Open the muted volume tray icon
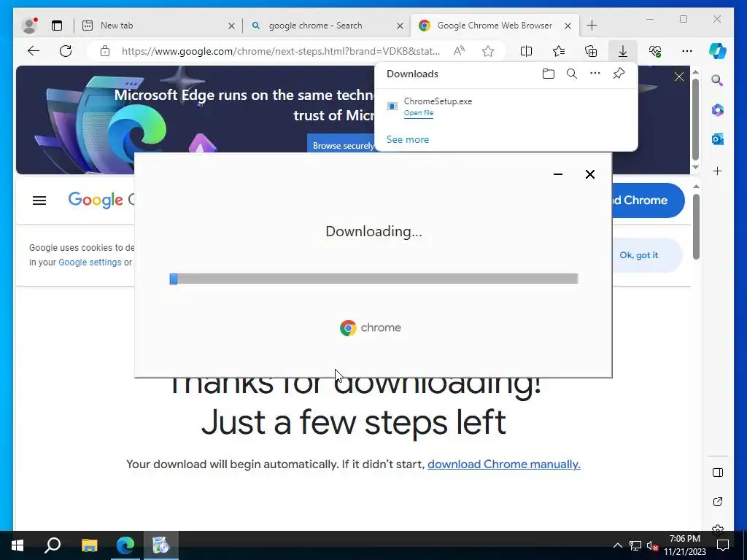The image size is (747, 560). tap(652, 545)
